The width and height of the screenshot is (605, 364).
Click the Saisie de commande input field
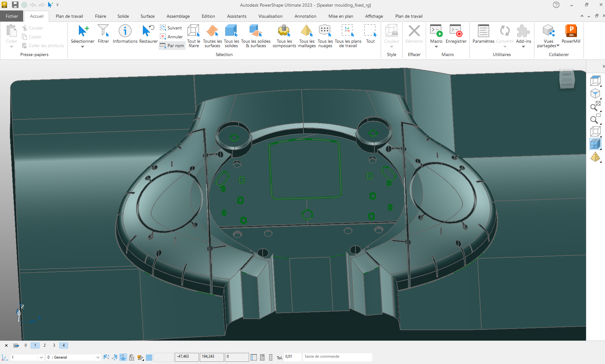pos(337,357)
